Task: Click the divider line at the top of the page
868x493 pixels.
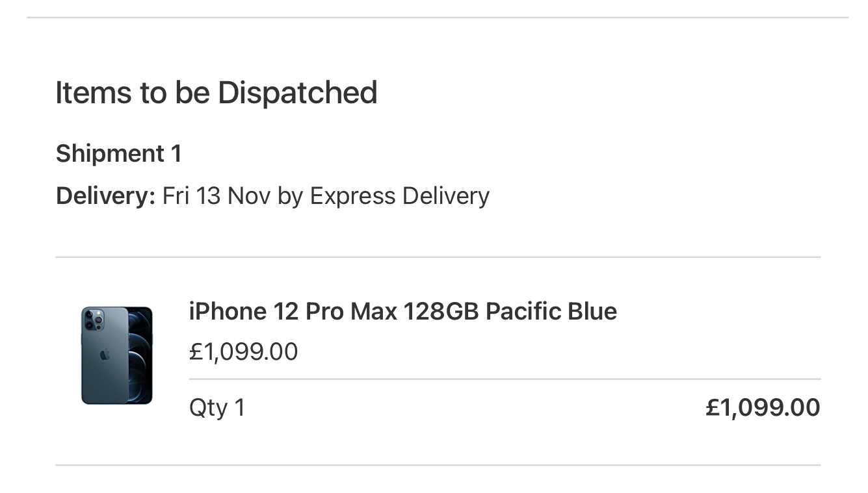Action: [x=438, y=18]
